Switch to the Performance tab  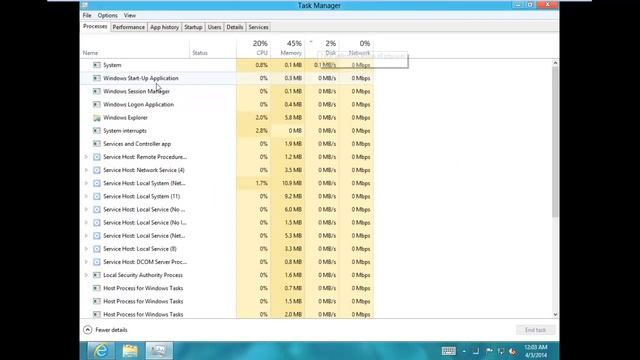[129, 27]
